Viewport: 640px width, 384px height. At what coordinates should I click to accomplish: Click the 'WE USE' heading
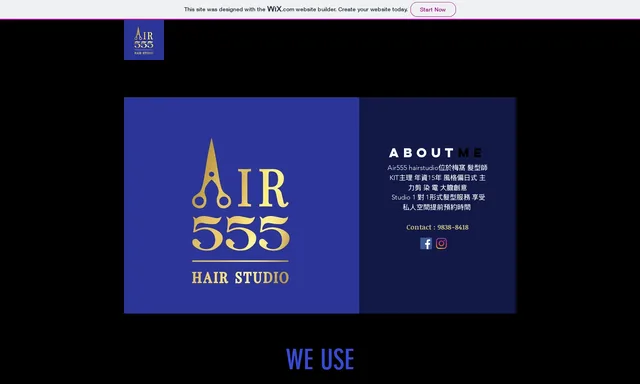[x=320, y=359]
